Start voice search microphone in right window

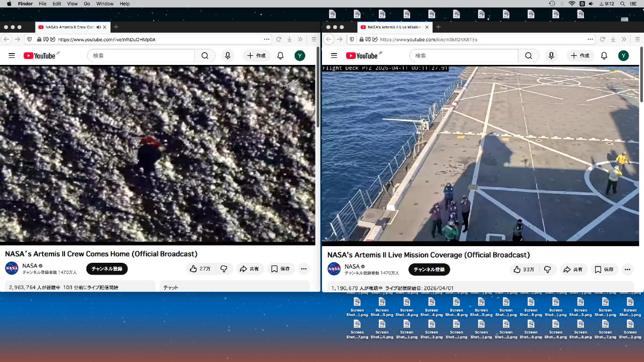(x=551, y=56)
